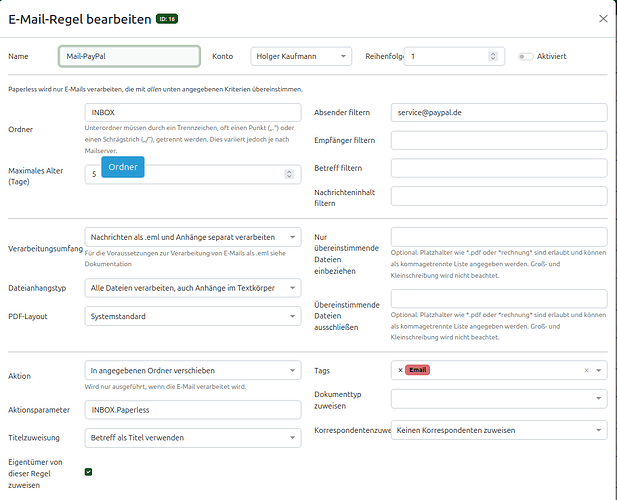Open the Dateianhangstyp dropdown

(x=192, y=288)
